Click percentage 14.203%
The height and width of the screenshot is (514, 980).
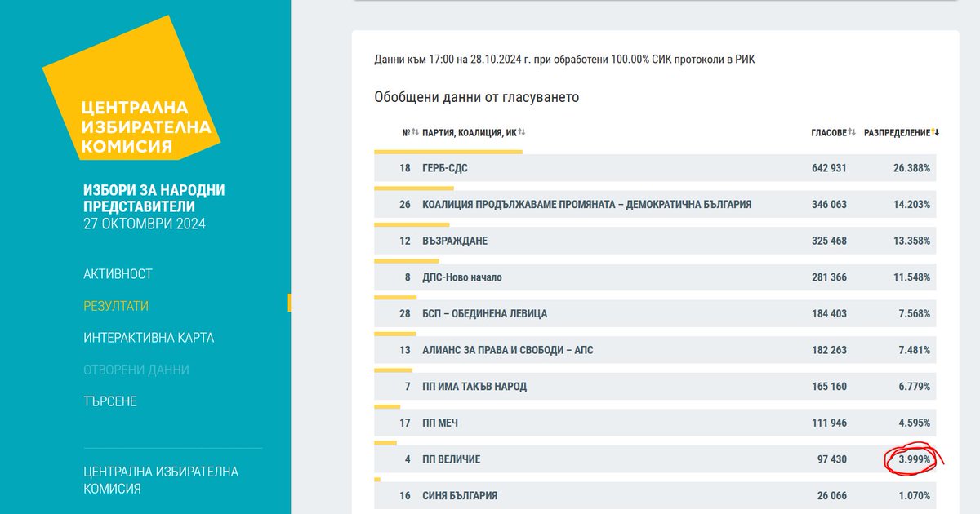pyautogui.click(x=911, y=205)
